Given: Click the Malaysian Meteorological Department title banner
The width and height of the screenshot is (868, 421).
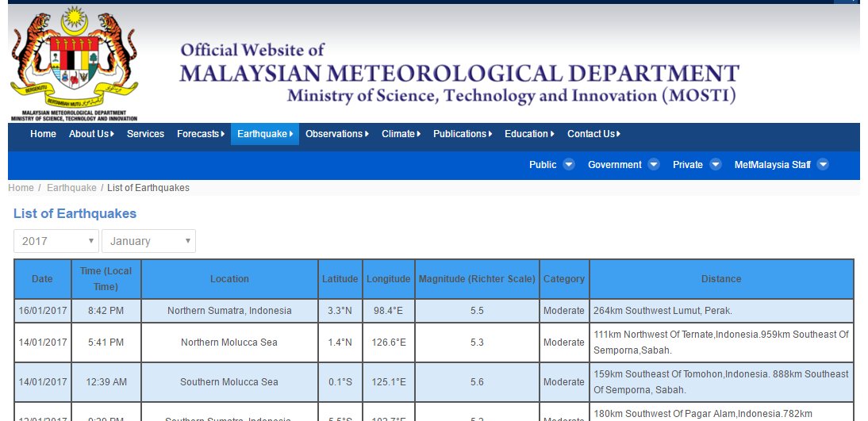Looking at the screenshot, I should coord(459,74).
